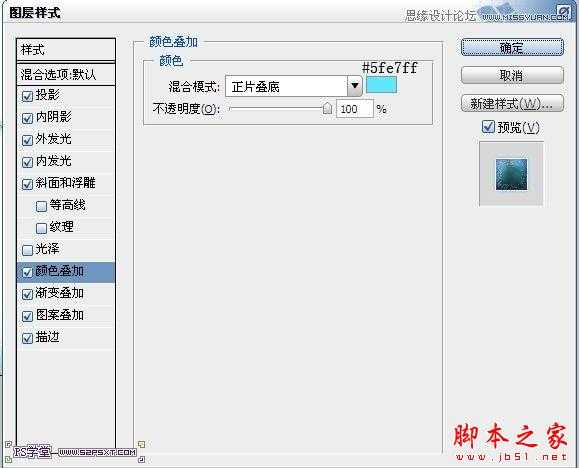Click the 确定 OK button
Image resolution: width=579 pixels, height=468 pixels.
(512, 47)
